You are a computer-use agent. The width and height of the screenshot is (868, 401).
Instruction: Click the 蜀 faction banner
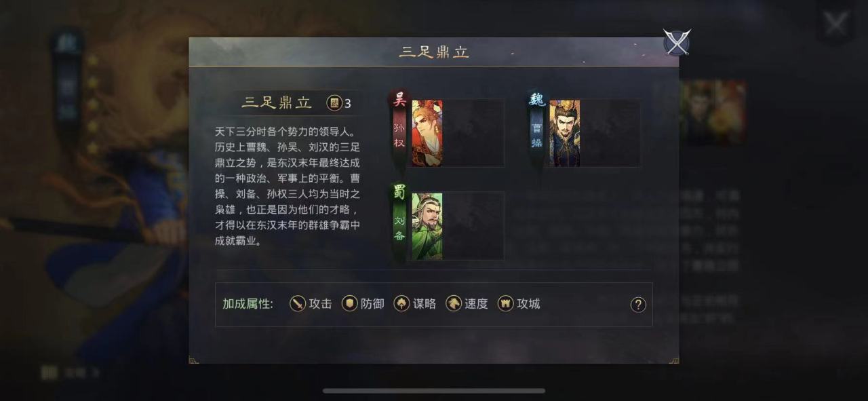coord(399,218)
